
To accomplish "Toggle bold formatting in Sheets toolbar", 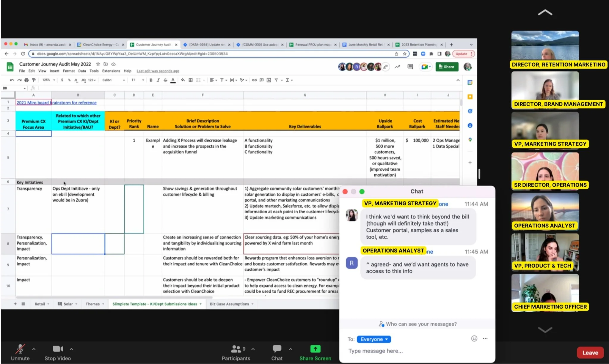I will click(151, 80).
